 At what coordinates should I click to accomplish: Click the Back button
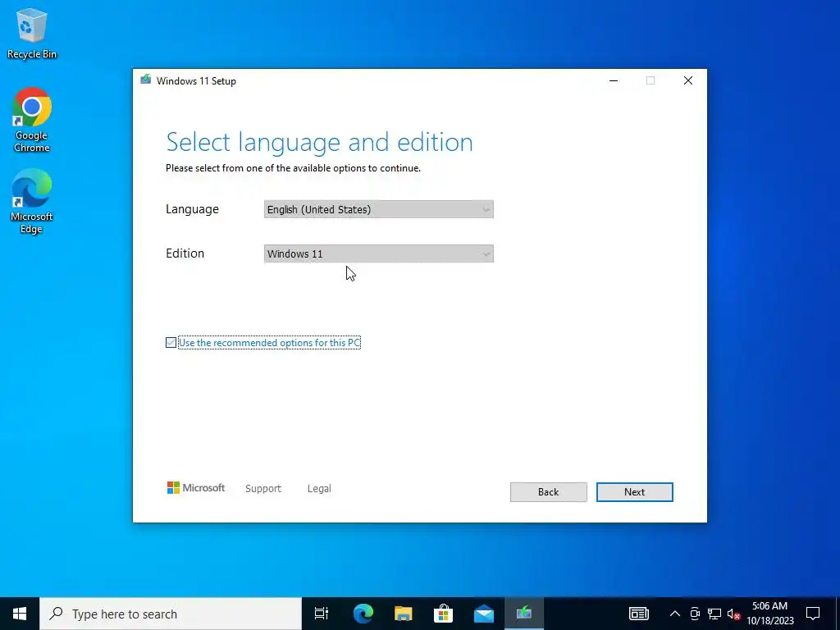tap(548, 492)
